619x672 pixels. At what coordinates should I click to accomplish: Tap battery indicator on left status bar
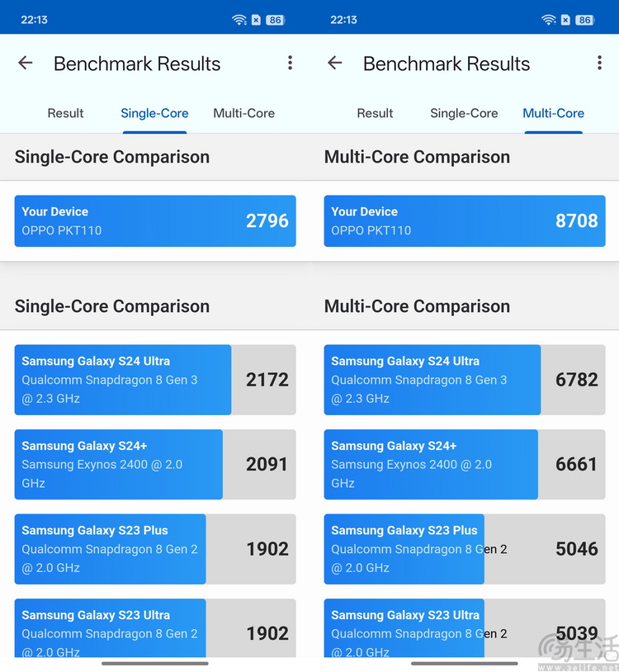coord(275,20)
